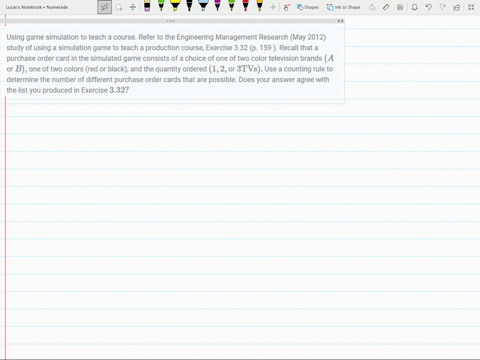Select the magenta pen
Image resolution: width=480 pixels, height=360 pixels.
click(x=217, y=6)
